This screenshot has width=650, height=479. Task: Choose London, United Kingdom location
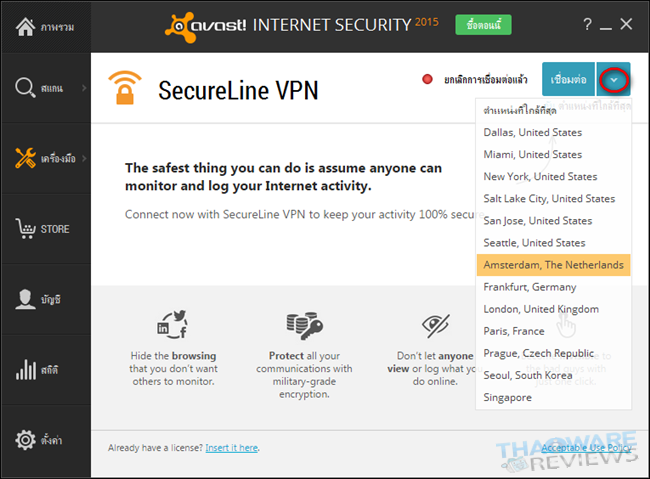[540, 309]
